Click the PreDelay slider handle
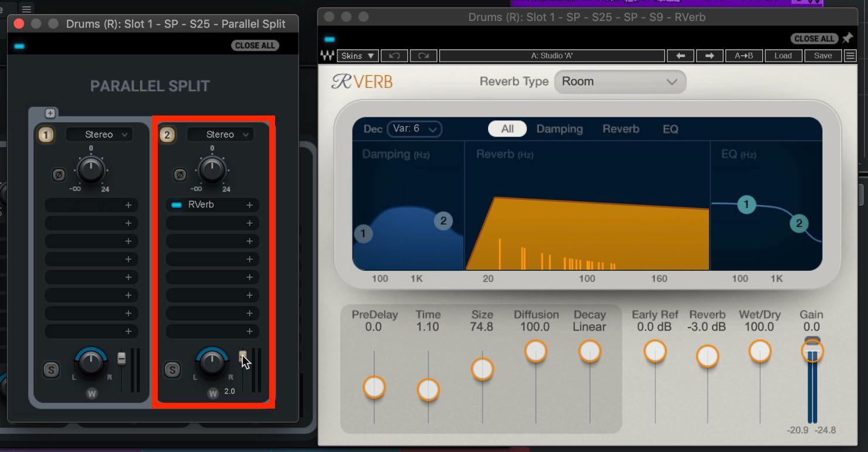Image resolution: width=868 pixels, height=452 pixels. coord(374,388)
